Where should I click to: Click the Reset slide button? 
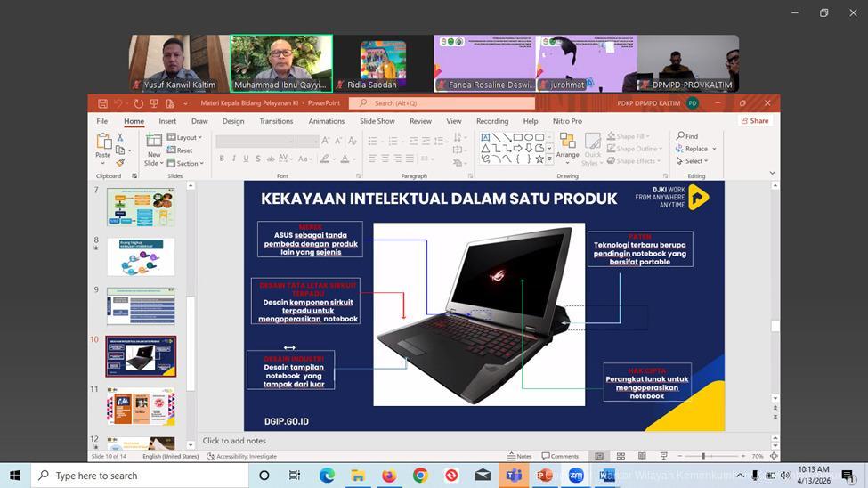(180, 150)
